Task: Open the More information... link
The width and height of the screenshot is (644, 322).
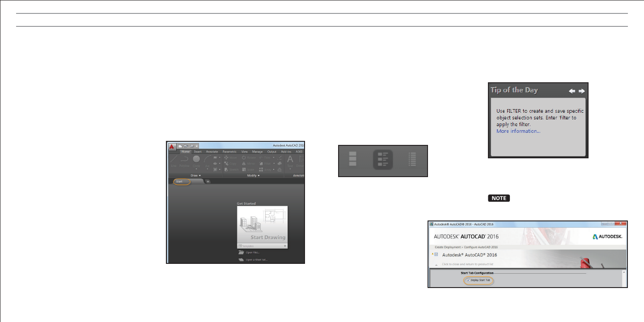Action: point(518,131)
